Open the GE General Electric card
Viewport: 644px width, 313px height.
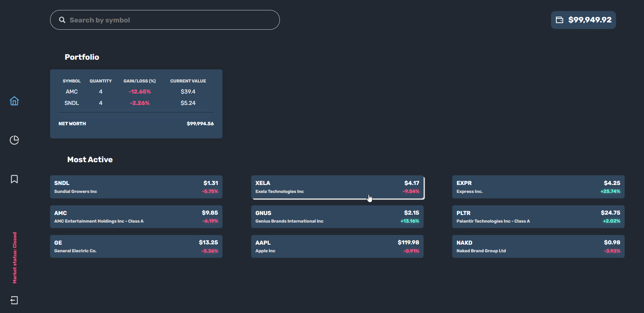point(136,246)
